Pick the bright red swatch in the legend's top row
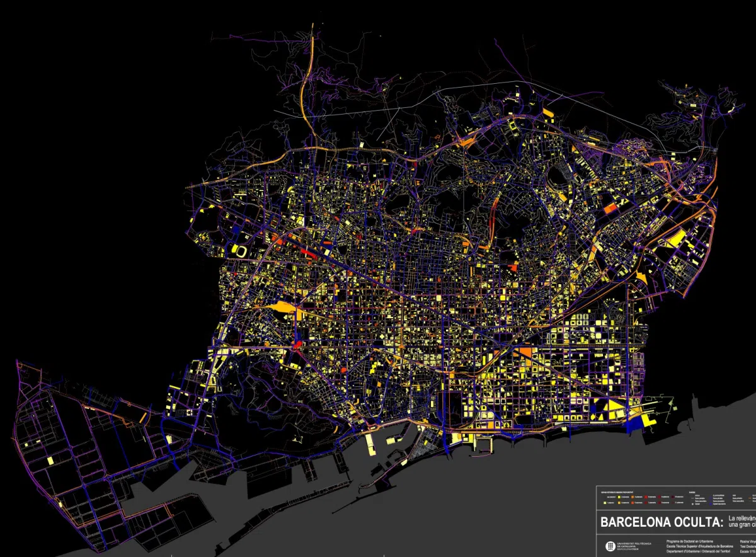 [x=646, y=497]
